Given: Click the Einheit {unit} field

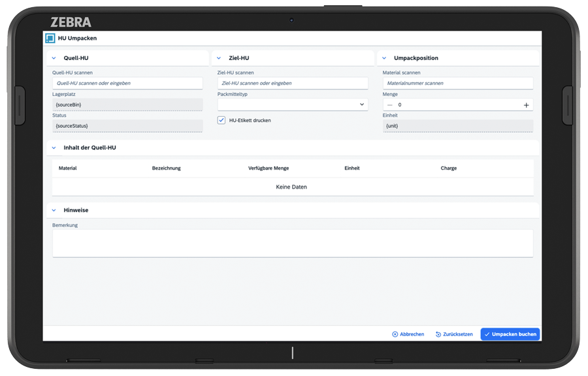Looking at the screenshot, I should coord(458,126).
